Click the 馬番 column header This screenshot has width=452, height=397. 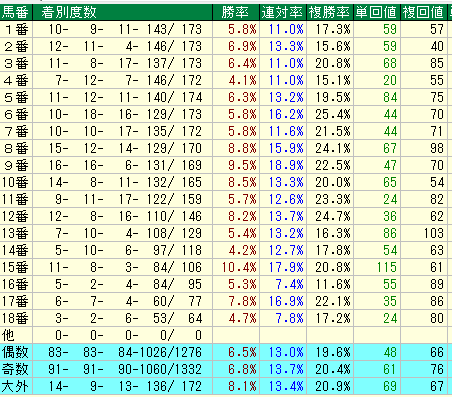[15, 12]
